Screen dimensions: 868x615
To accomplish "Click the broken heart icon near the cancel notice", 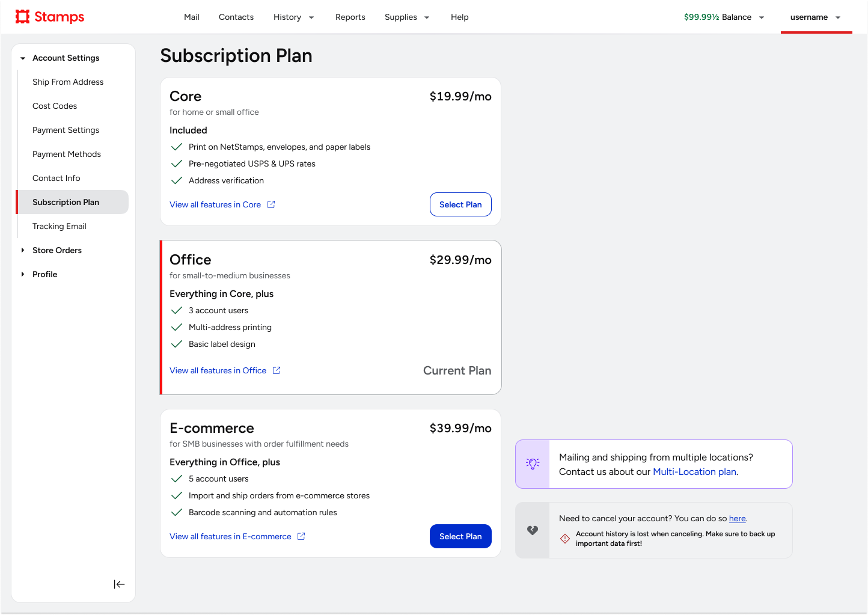I will (x=533, y=530).
